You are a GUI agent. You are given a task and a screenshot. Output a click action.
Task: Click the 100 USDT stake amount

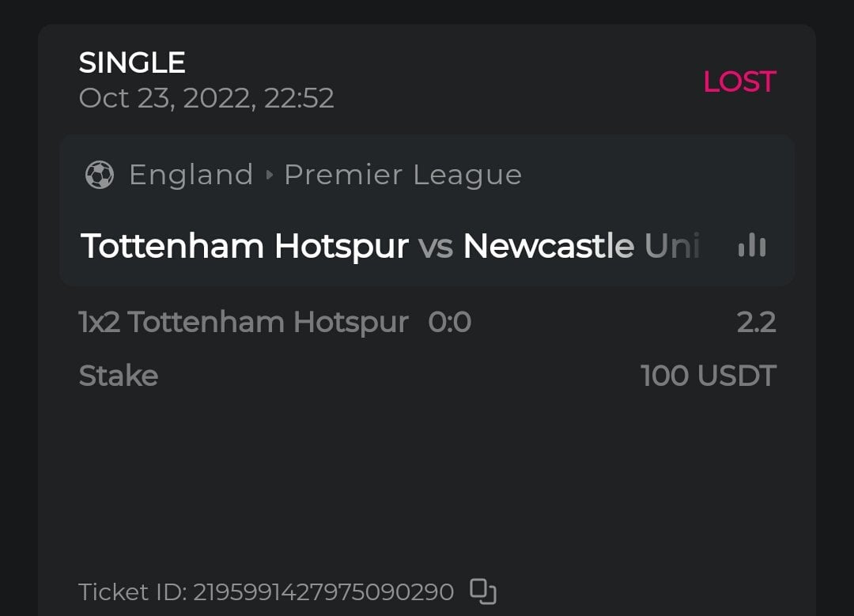(x=709, y=376)
